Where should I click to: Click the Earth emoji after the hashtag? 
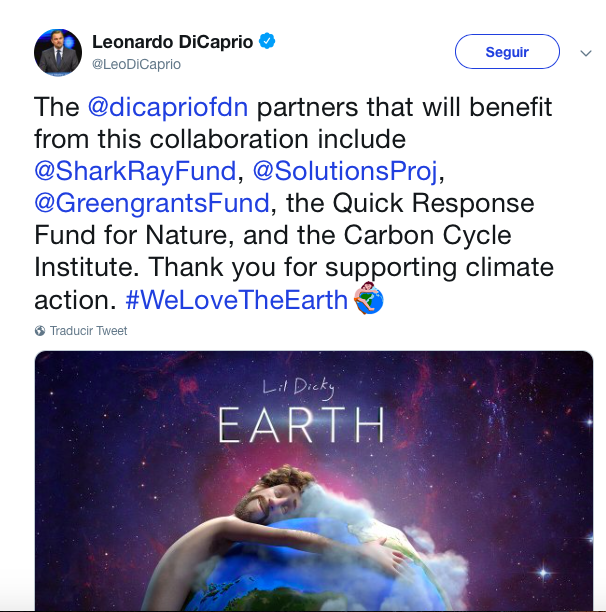(x=369, y=299)
